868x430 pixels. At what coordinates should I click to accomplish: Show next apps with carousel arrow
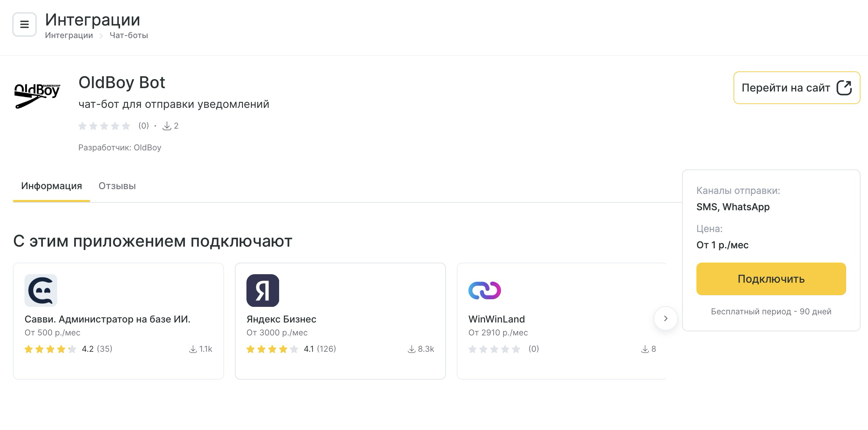click(x=665, y=318)
